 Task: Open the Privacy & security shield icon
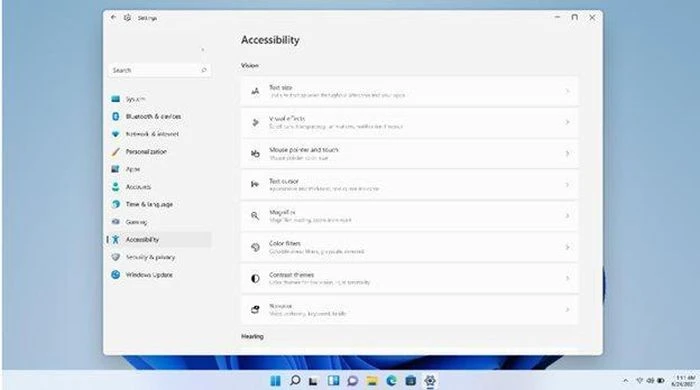(116, 257)
